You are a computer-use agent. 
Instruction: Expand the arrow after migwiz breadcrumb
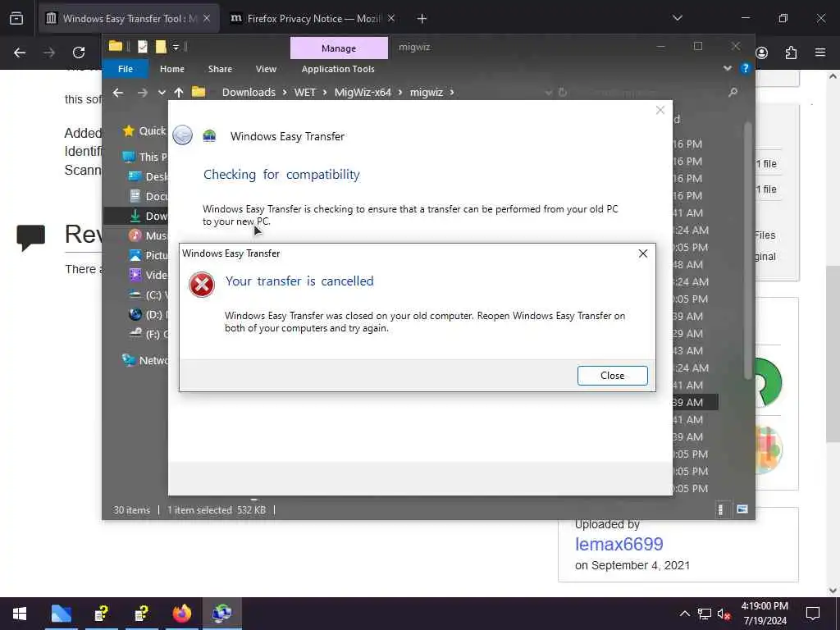tap(452, 92)
